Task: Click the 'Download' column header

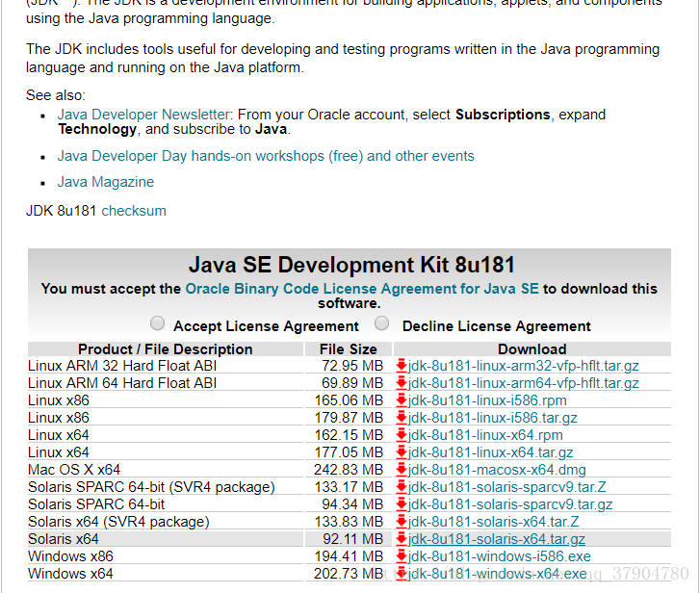Action: point(532,348)
